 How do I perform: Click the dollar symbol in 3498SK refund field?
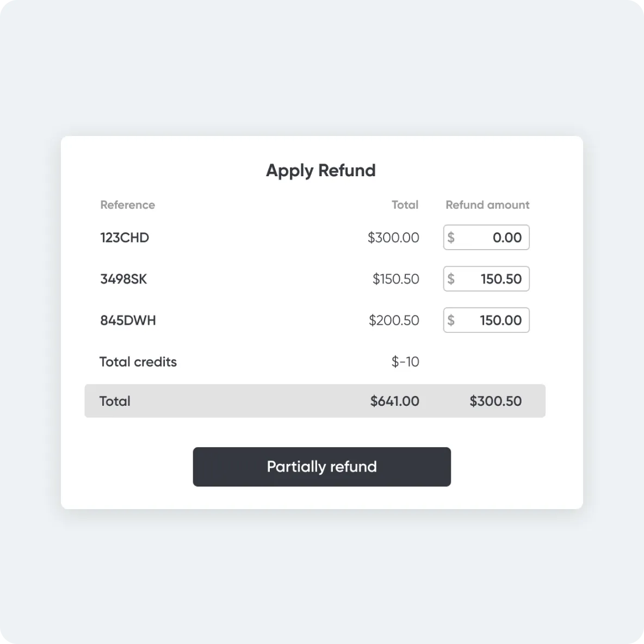pyautogui.click(x=451, y=279)
